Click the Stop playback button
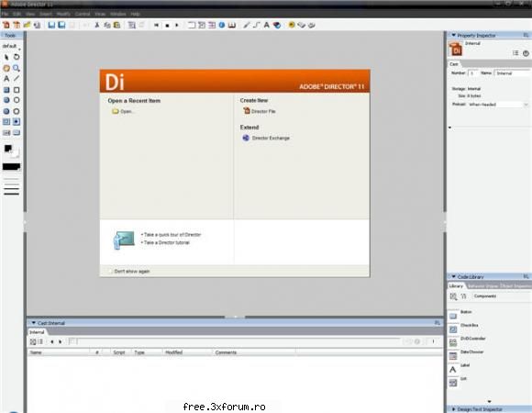Screen dimensions: 532x413 click(x=167, y=25)
